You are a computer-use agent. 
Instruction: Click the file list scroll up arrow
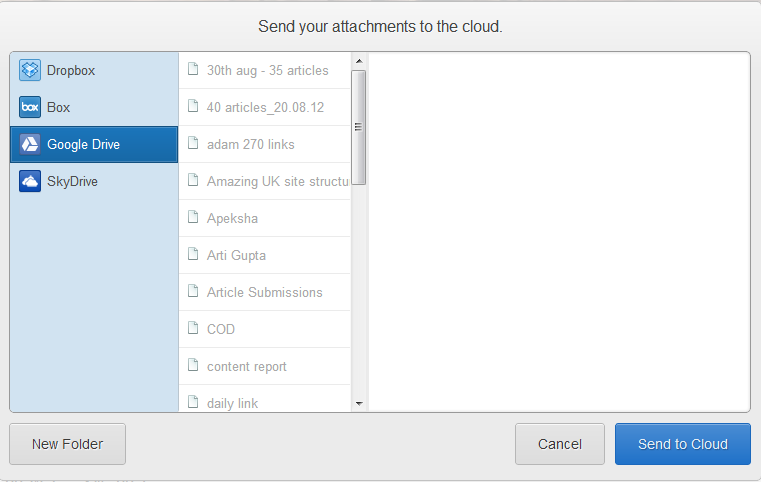pos(359,62)
